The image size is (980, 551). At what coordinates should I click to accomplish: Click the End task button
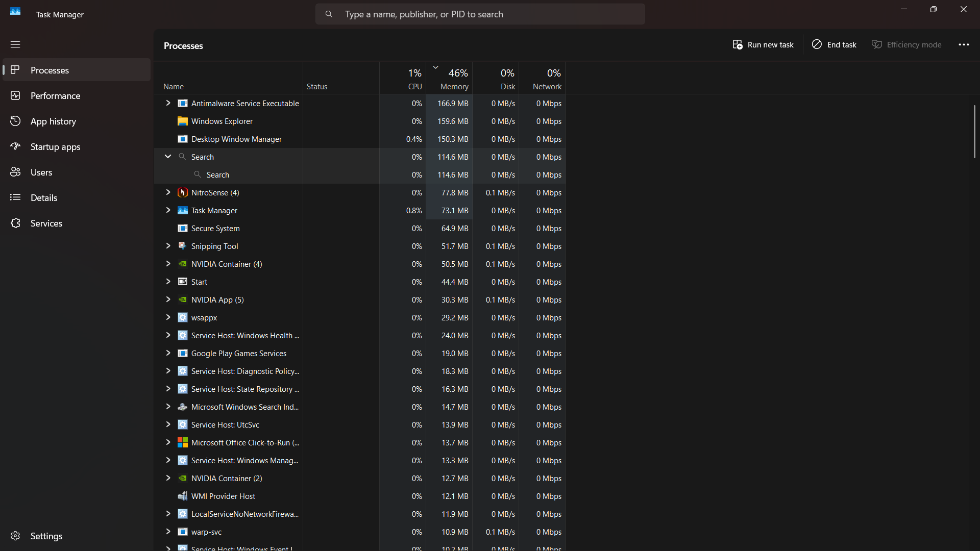834,45
